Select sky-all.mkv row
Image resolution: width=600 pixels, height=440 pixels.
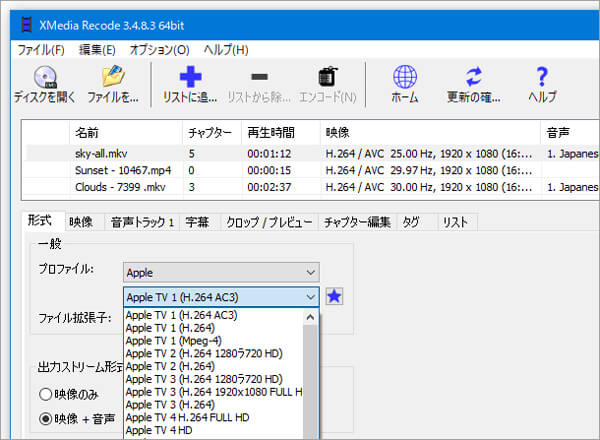312,153
